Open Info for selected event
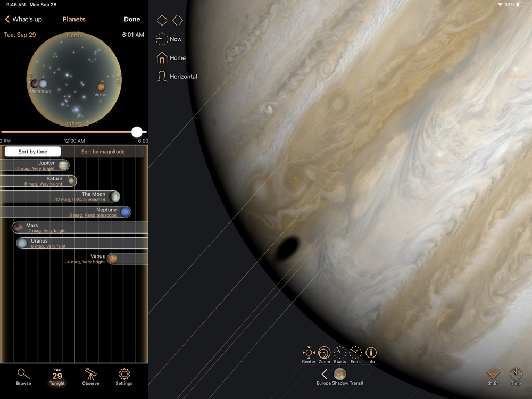This screenshot has height=399, width=532. tap(371, 355)
